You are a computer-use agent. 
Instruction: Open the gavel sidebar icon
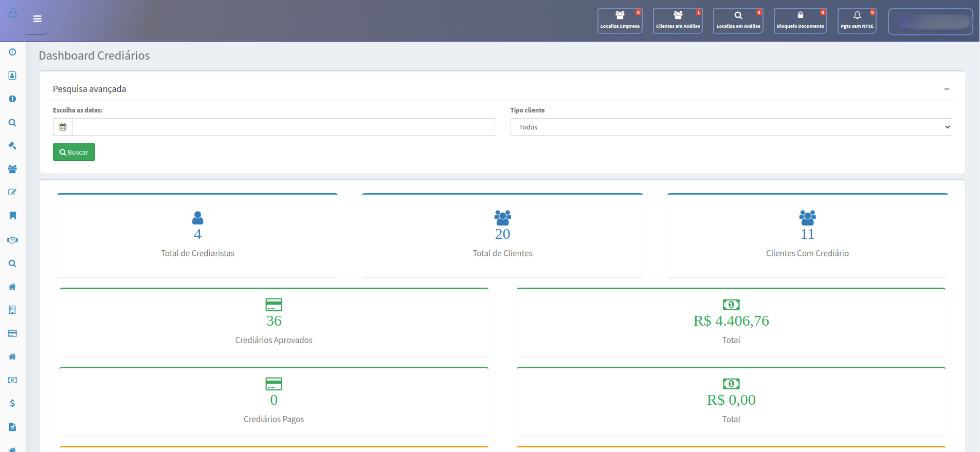pos(12,146)
